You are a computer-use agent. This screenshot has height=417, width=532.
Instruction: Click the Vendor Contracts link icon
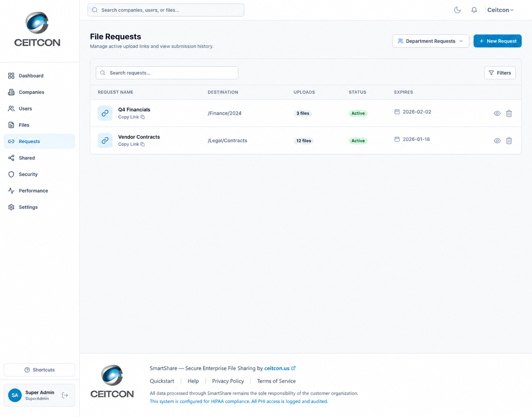105,141
